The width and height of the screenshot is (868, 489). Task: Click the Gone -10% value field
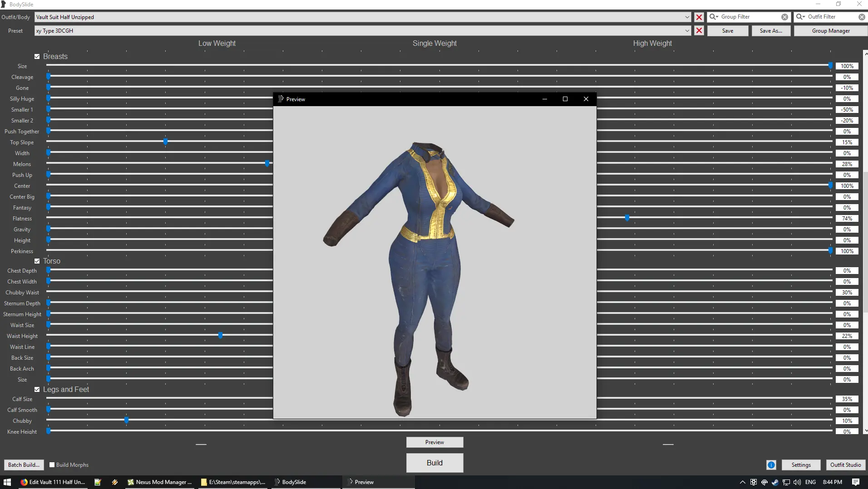click(x=847, y=88)
